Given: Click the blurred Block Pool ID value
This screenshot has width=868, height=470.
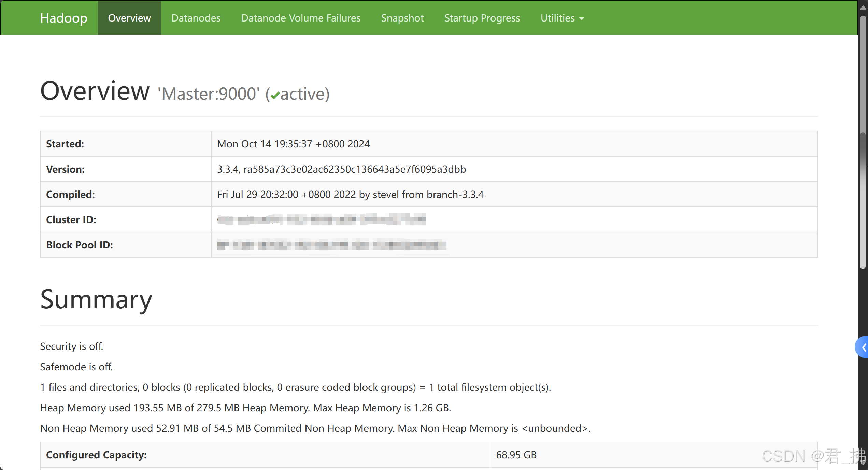Looking at the screenshot, I should tap(332, 245).
